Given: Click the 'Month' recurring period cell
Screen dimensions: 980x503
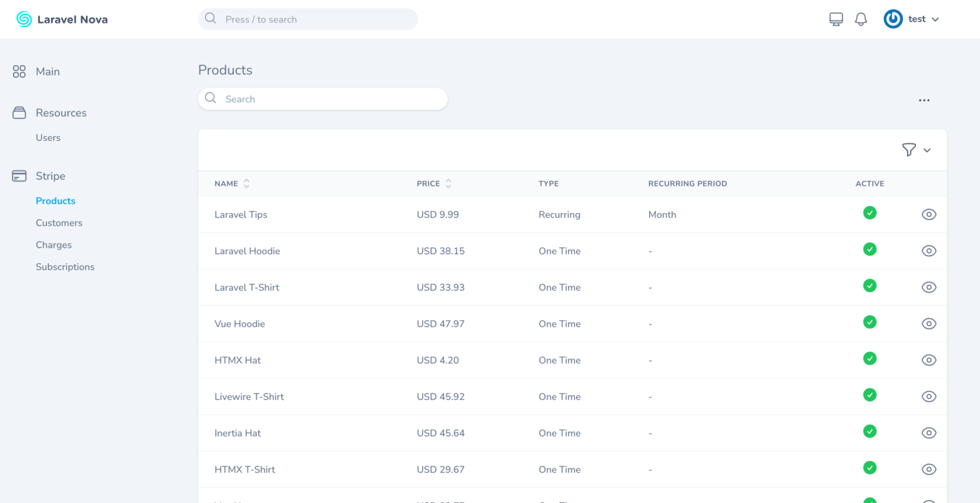Looking at the screenshot, I should click(x=662, y=214).
